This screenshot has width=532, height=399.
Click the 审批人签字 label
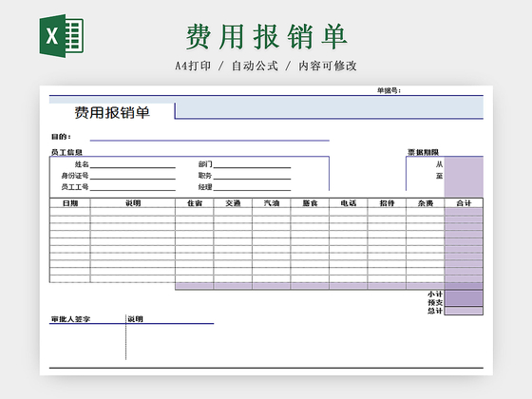(x=70, y=319)
